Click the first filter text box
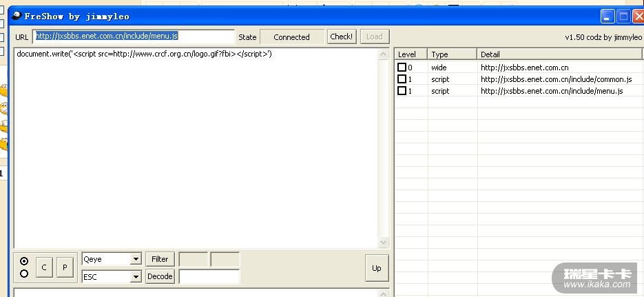Image resolution: width=644 pixels, height=297 pixels. (194, 260)
